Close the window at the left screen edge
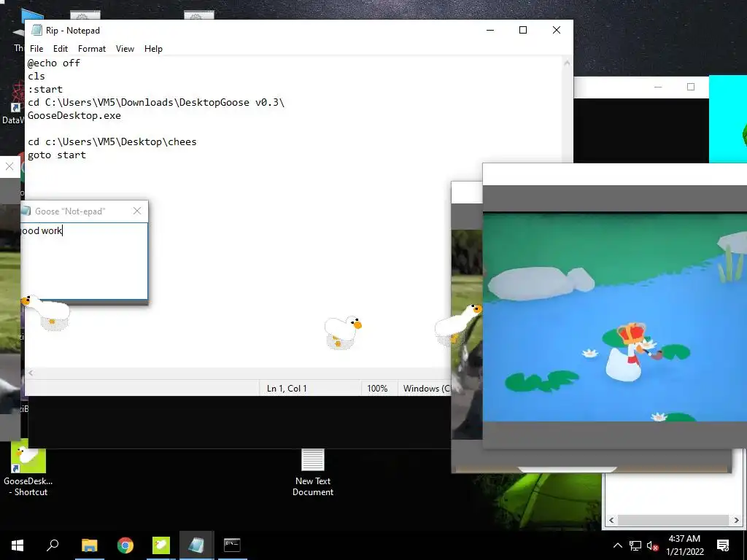This screenshot has height=560, width=747. pyautogui.click(x=9, y=167)
